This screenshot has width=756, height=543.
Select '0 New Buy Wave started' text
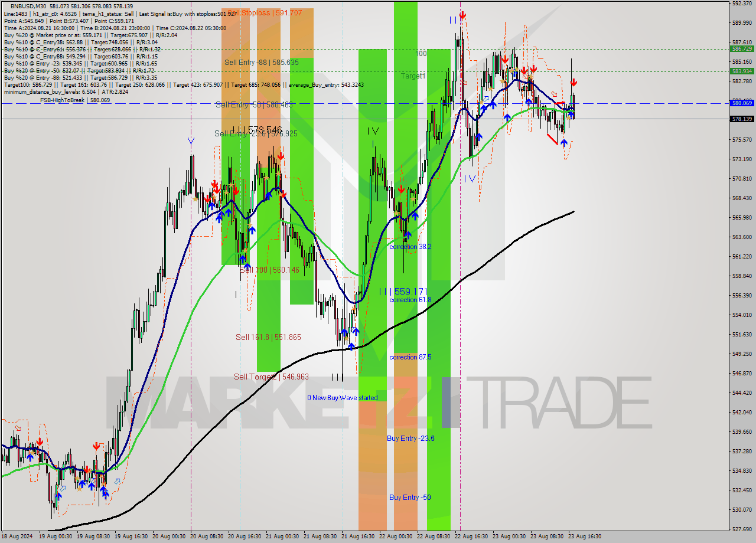(x=342, y=398)
